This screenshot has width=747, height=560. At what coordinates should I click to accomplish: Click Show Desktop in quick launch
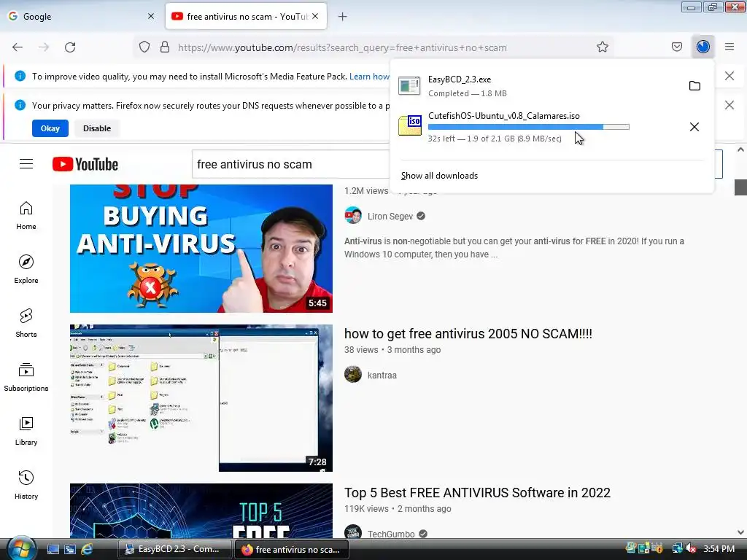point(53,549)
